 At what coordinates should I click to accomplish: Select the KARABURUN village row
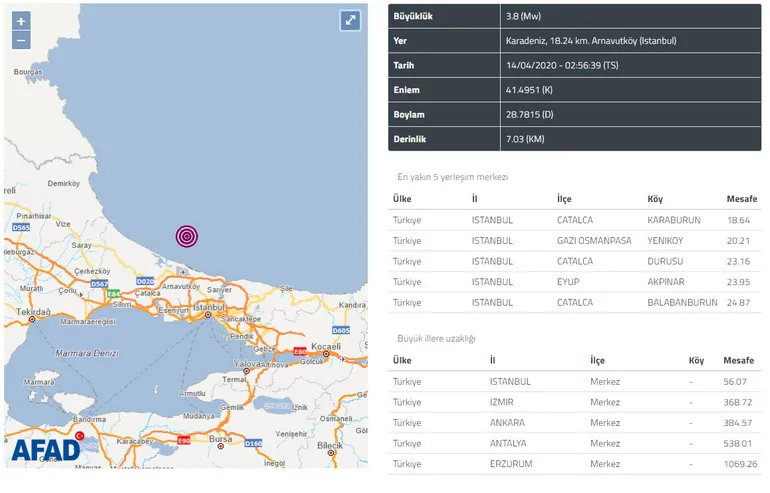[x=573, y=219]
